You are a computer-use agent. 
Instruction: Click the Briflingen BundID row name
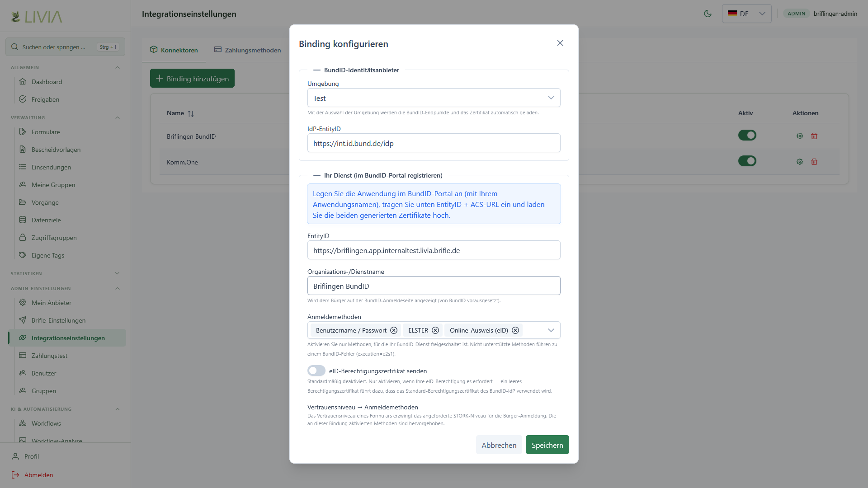coord(191,136)
